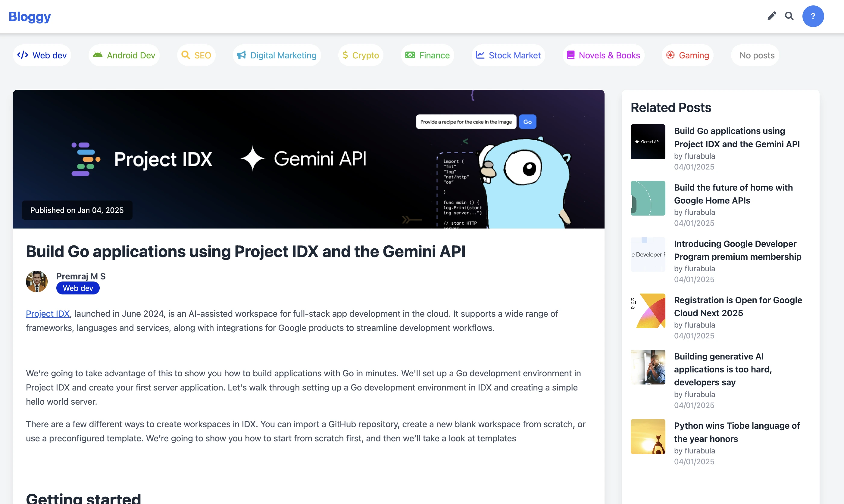Image resolution: width=844 pixels, height=504 pixels.
Task: Go to Bloggy home logo
Action: pyautogui.click(x=30, y=16)
